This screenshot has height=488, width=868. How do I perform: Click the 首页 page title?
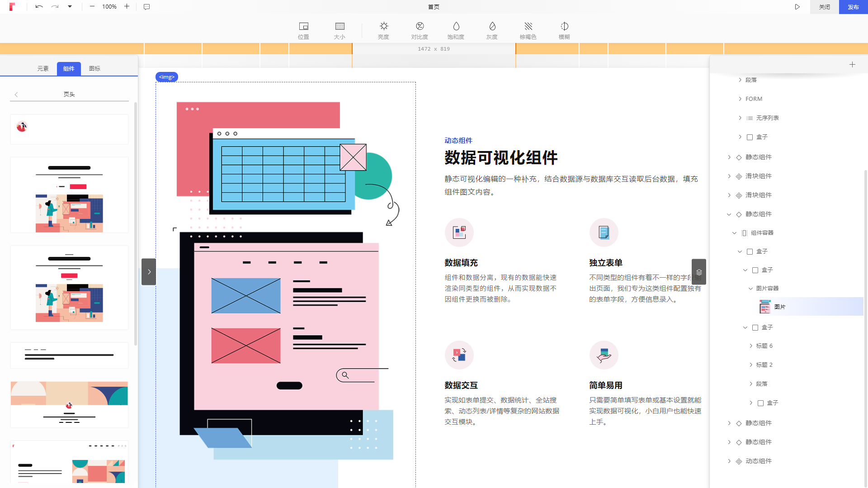click(434, 7)
